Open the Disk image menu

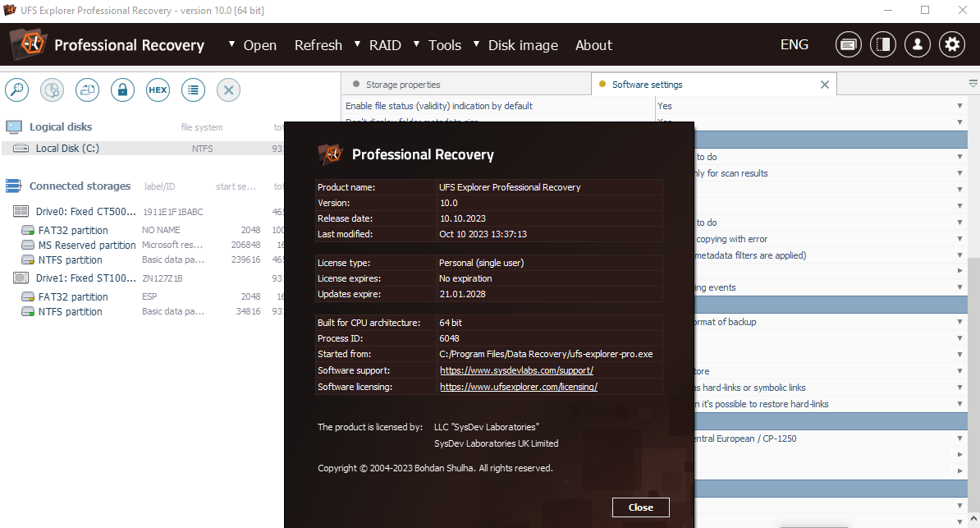[523, 45]
